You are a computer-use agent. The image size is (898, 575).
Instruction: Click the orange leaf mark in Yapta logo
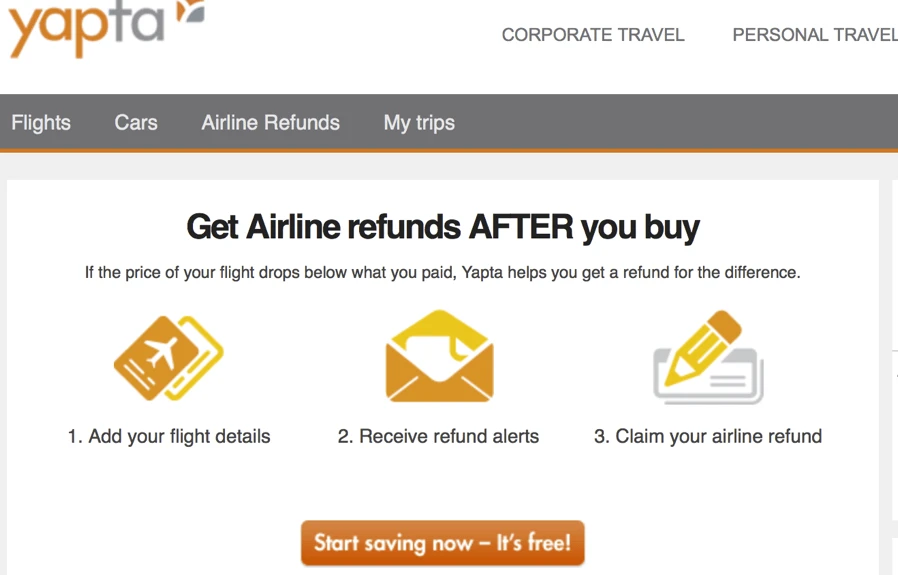[190, 12]
